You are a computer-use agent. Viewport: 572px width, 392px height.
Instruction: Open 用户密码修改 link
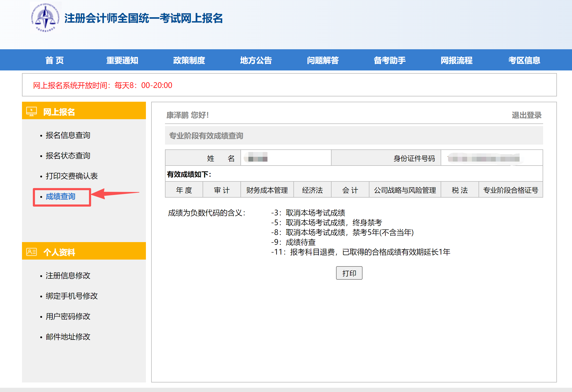(x=68, y=317)
